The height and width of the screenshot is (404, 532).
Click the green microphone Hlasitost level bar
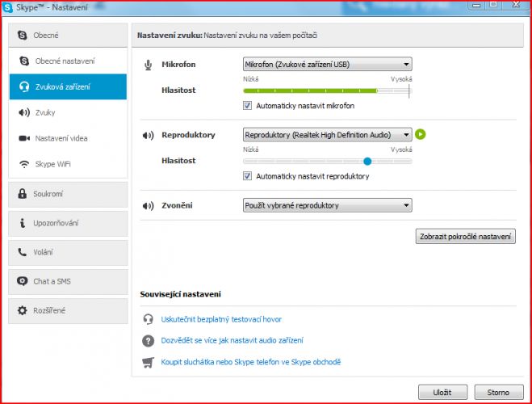tap(310, 90)
